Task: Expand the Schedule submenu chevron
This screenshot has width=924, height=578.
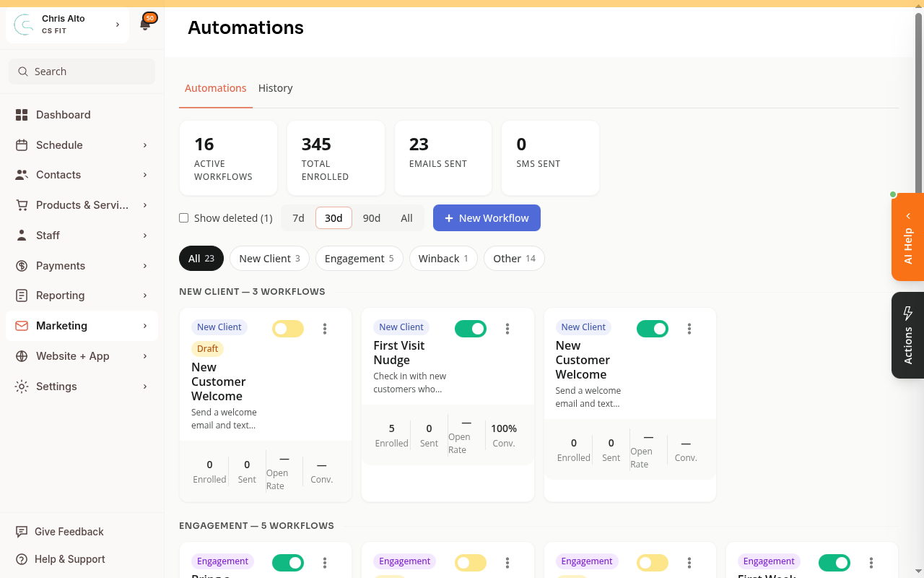Action: (x=145, y=145)
